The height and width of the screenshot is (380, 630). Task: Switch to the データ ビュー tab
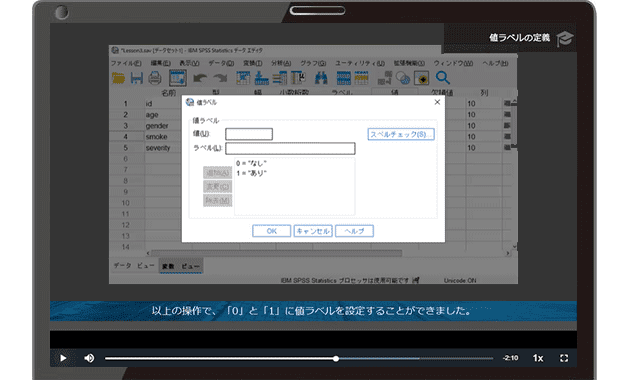tap(134, 266)
